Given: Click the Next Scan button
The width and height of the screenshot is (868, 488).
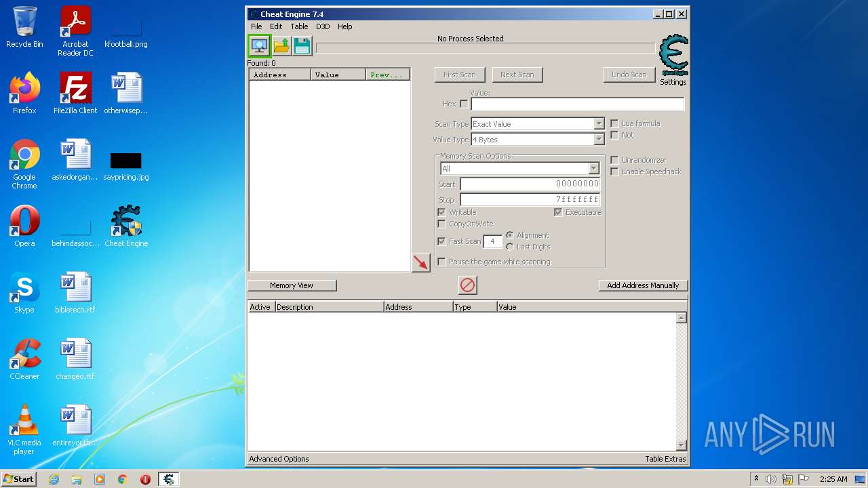Looking at the screenshot, I should (517, 75).
